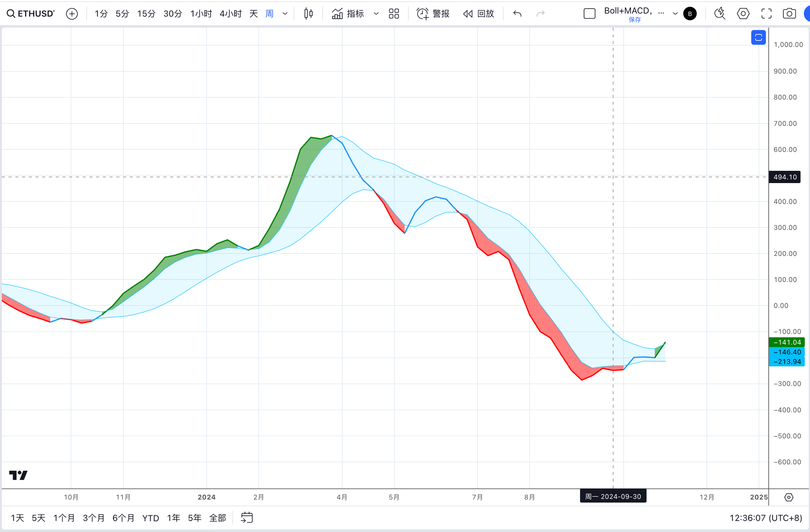Screen dimensions: 810x532
Task: Expand the indicators favorites dropdown arrow
Action: click(x=376, y=14)
